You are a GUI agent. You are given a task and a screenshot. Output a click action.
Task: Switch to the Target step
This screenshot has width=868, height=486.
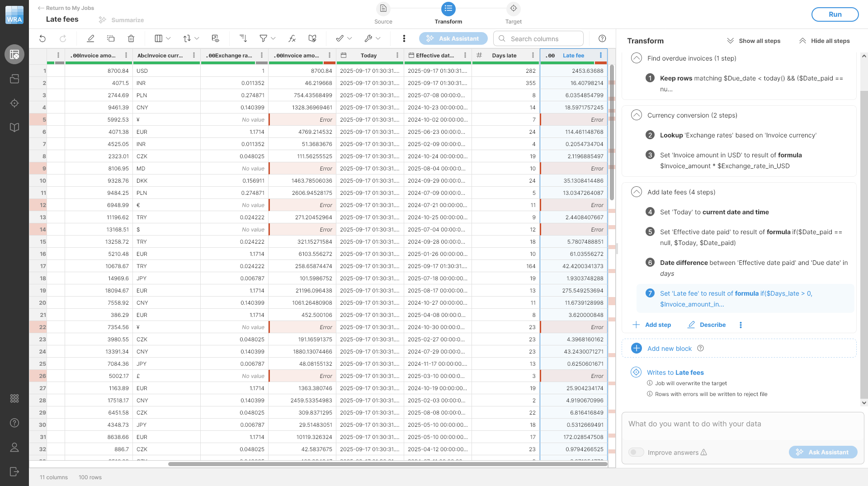[x=513, y=9]
